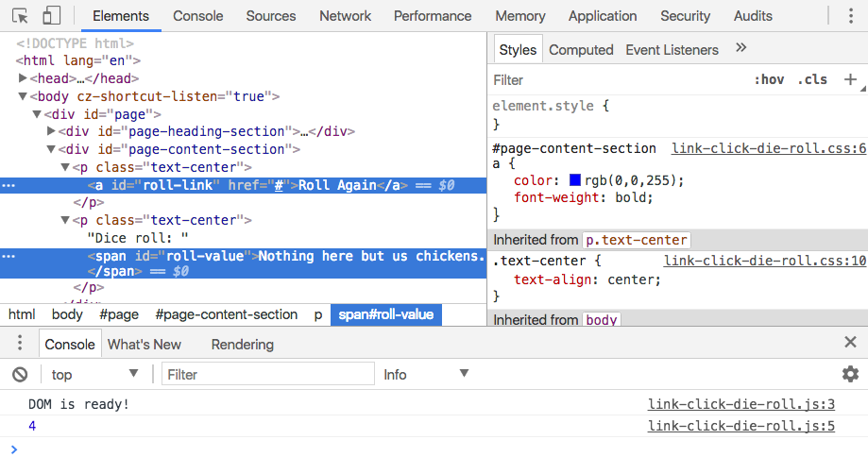
Task: Open the Network panel tab
Action: pos(345,16)
